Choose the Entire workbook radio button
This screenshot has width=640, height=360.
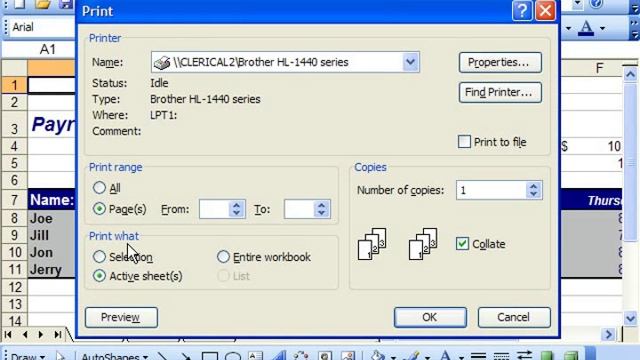(223, 257)
